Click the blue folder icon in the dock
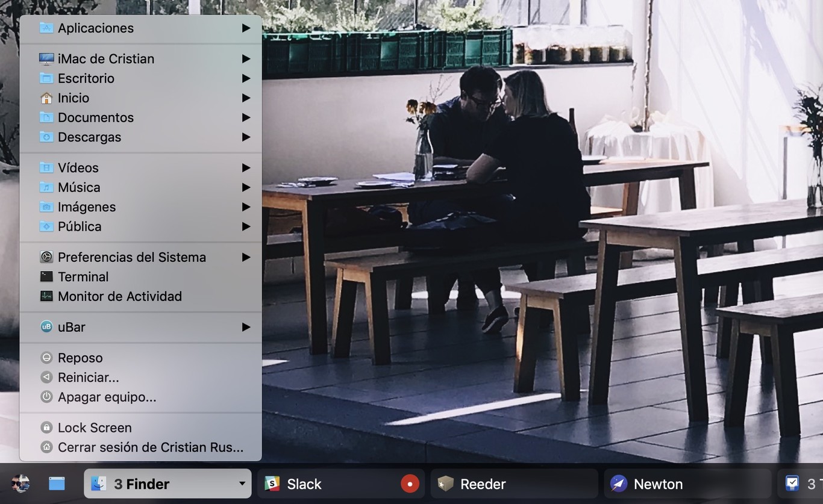 coord(57,484)
